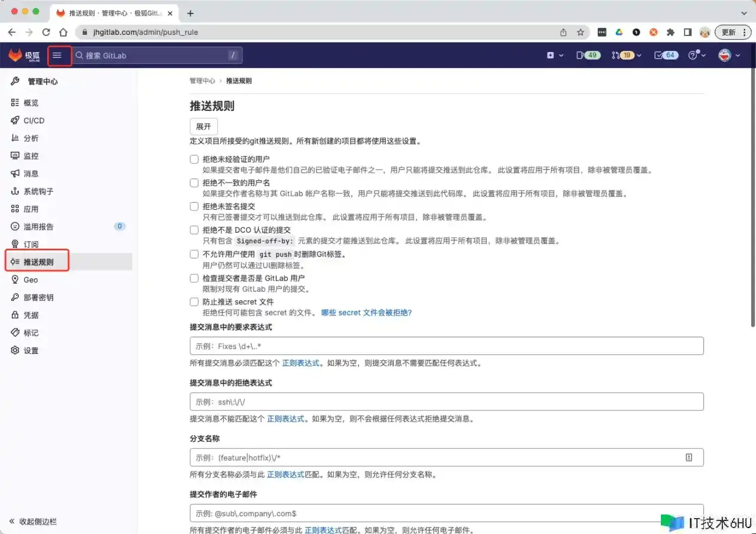Open the create new plus dropdown
This screenshot has width=756, height=534.
pos(555,56)
